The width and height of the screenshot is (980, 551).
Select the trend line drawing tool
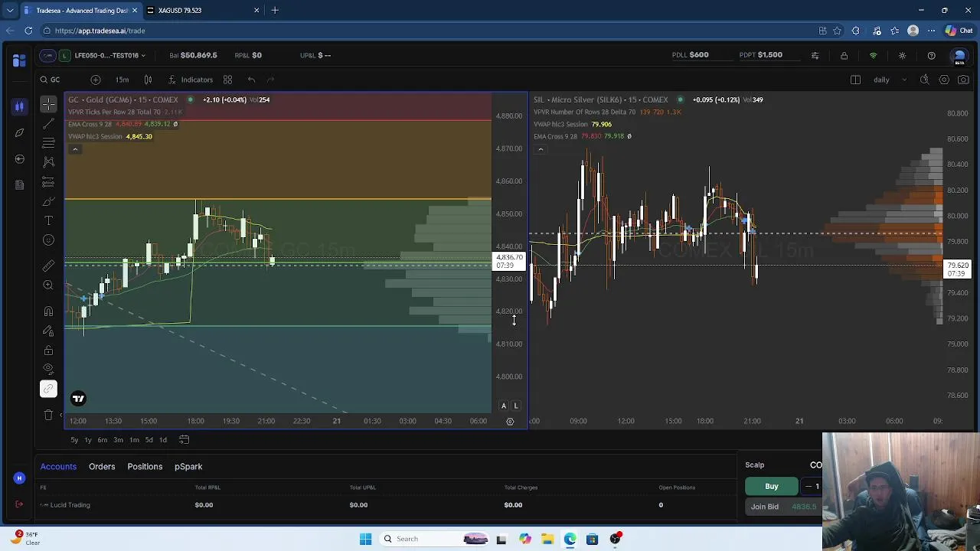pyautogui.click(x=48, y=123)
